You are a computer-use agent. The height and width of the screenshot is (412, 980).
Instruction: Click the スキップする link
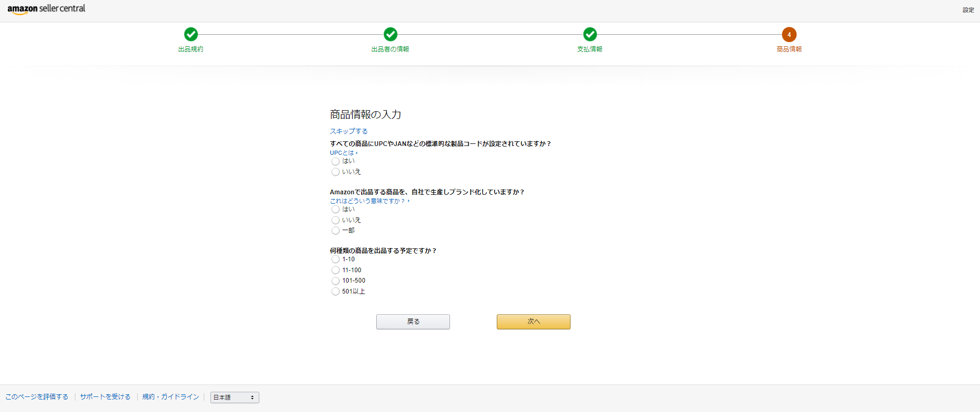349,131
